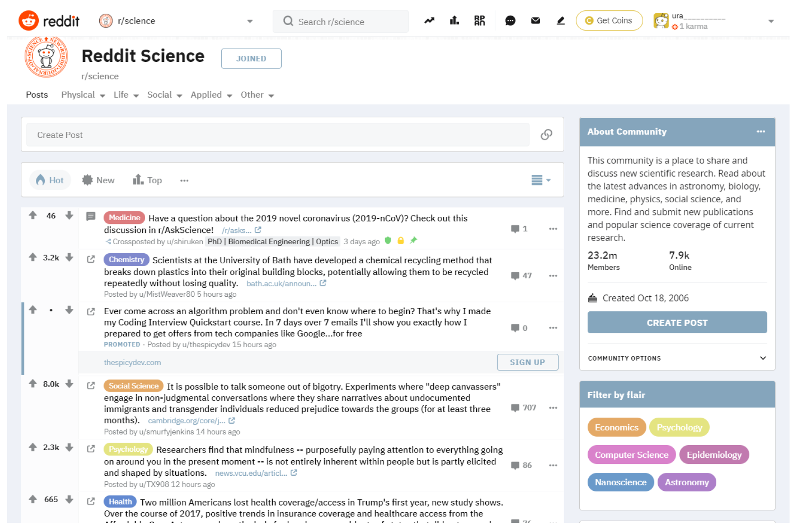Downvote the coronavirus Medicine post
The image size is (799, 532).
(x=69, y=215)
